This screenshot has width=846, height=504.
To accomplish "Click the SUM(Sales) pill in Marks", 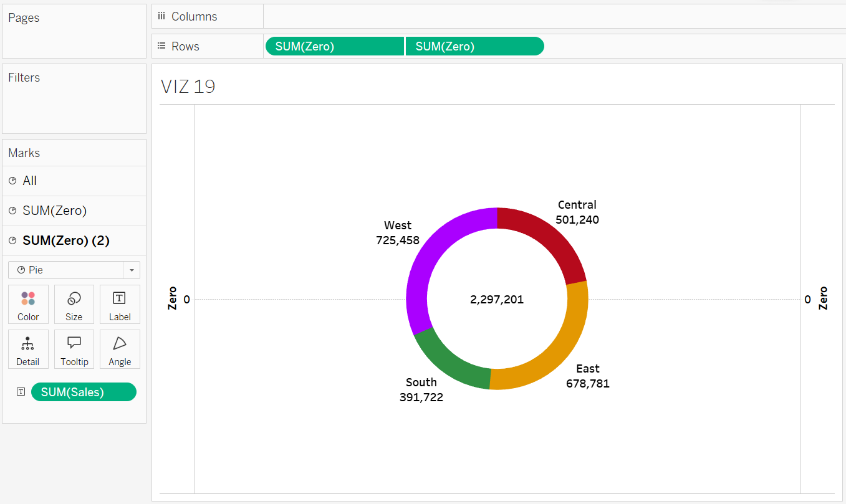I will pos(84,392).
